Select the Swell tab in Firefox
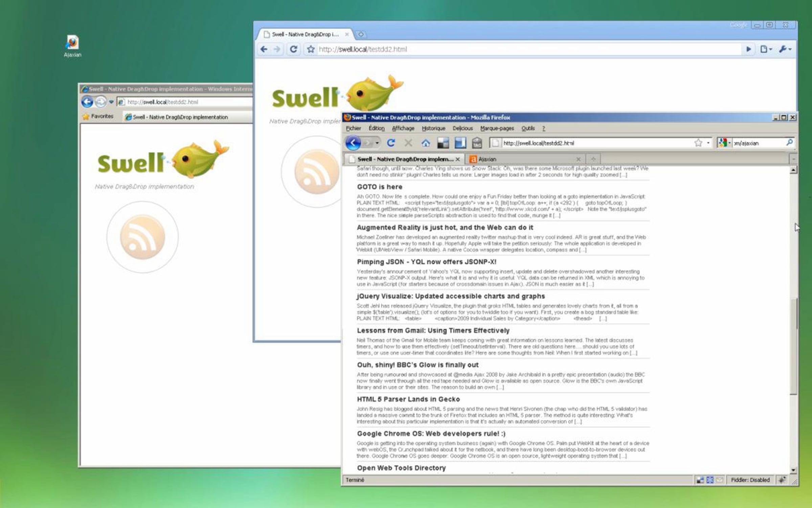 coord(404,159)
